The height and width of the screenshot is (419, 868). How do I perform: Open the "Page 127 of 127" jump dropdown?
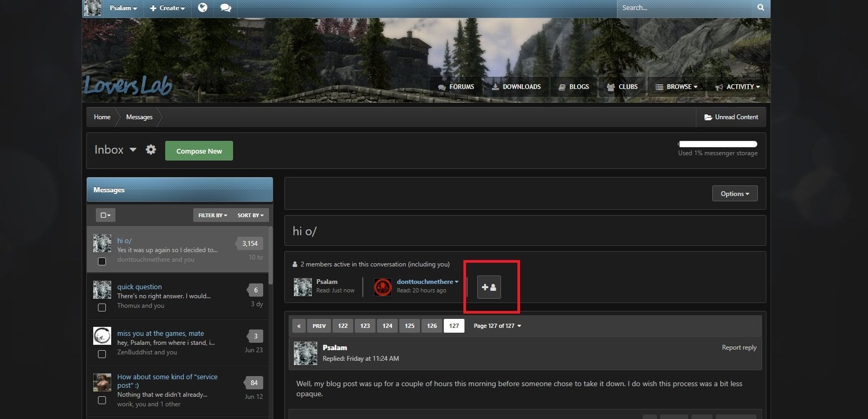click(497, 326)
